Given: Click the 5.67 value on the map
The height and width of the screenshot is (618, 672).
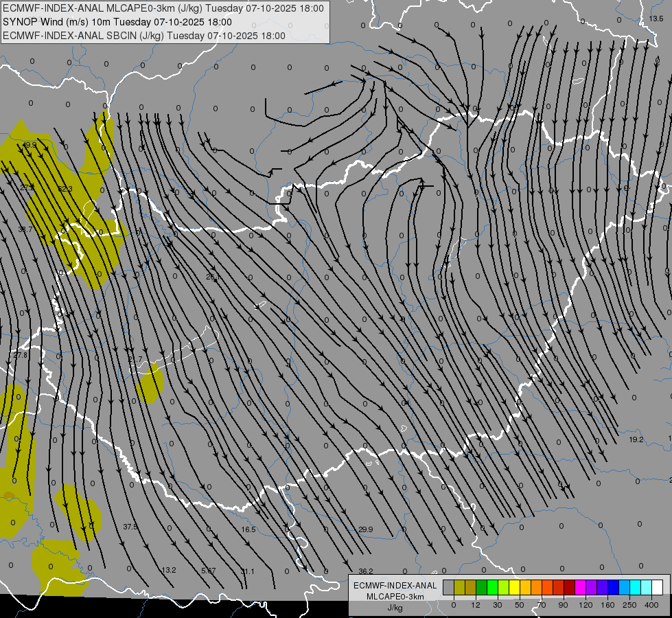Looking at the screenshot, I should tap(208, 571).
